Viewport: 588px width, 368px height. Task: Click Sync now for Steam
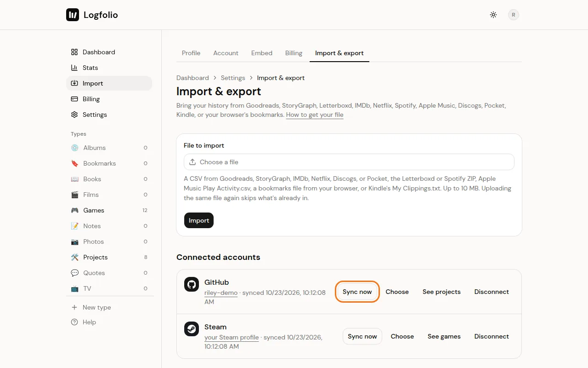(362, 336)
